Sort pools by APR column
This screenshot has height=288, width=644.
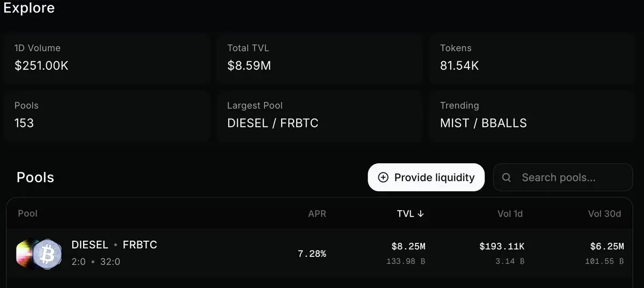(317, 214)
